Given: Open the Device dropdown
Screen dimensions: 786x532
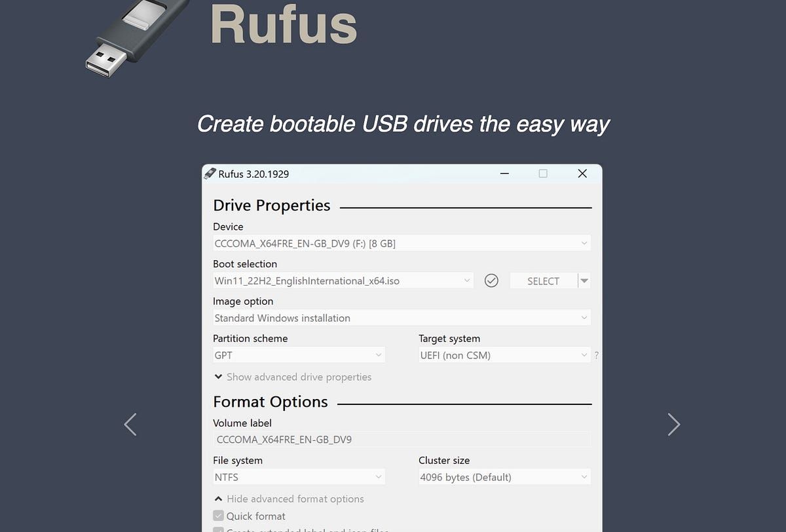Looking at the screenshot, I should [x=402, y=243].
